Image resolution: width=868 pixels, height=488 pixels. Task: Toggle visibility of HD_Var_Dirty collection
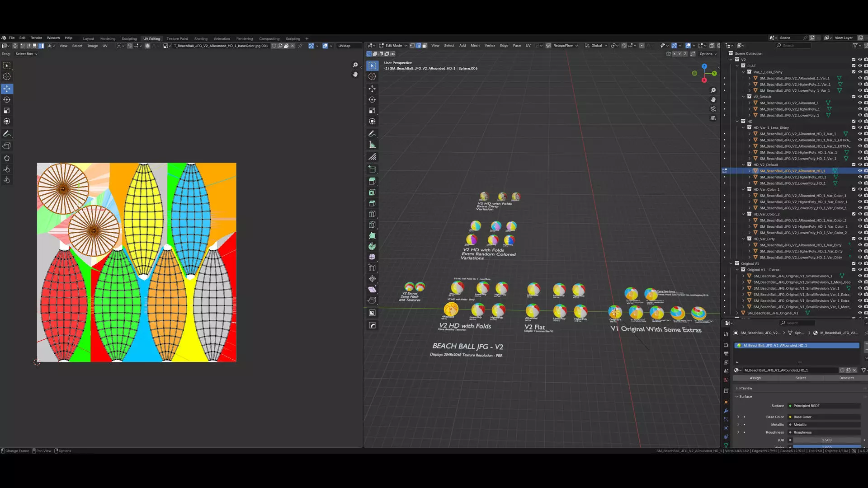(x=860, y=239)
